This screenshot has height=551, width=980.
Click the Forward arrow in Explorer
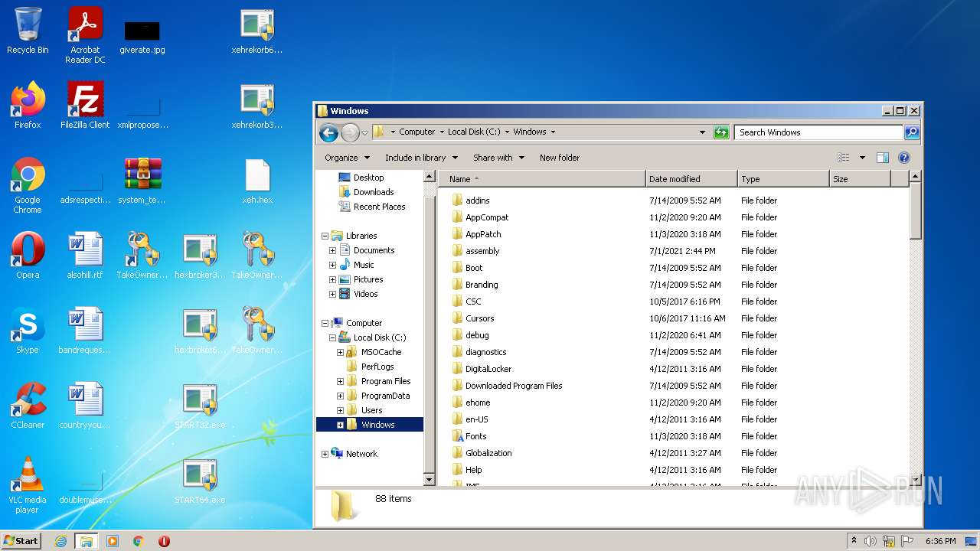click(350, 132)
